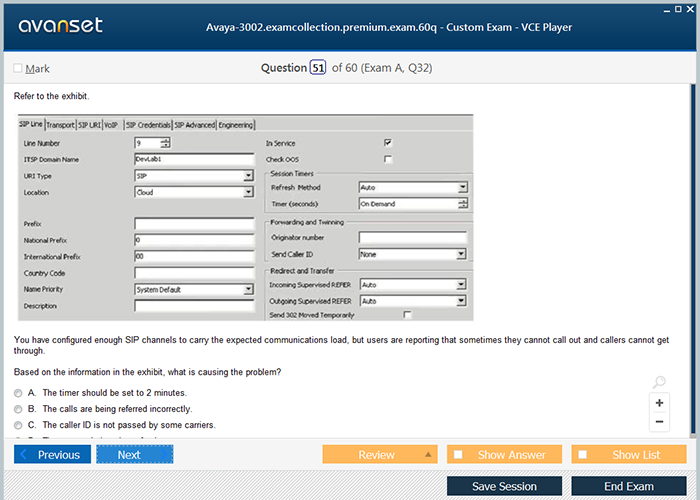Toggle the Show List checkbox
Screen dimensions: 700x500
582,454
